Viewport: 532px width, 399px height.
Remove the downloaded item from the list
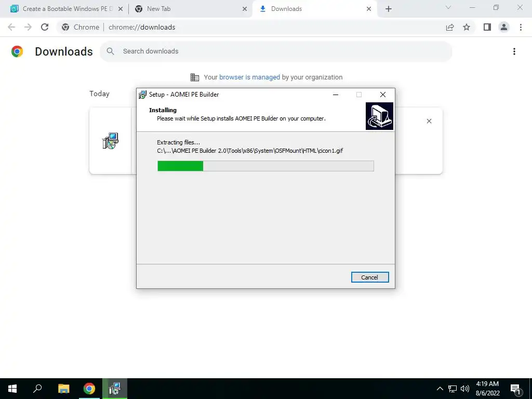point(429,121)
